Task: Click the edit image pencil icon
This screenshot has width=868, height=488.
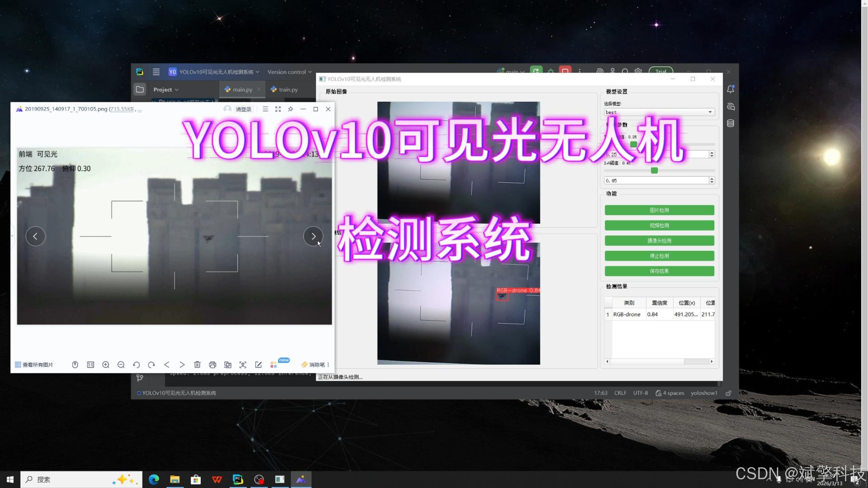Action: [x=258, y=365]
